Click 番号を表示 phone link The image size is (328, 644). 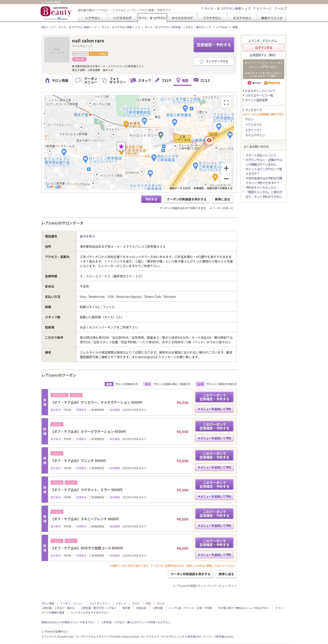point(87,236)
